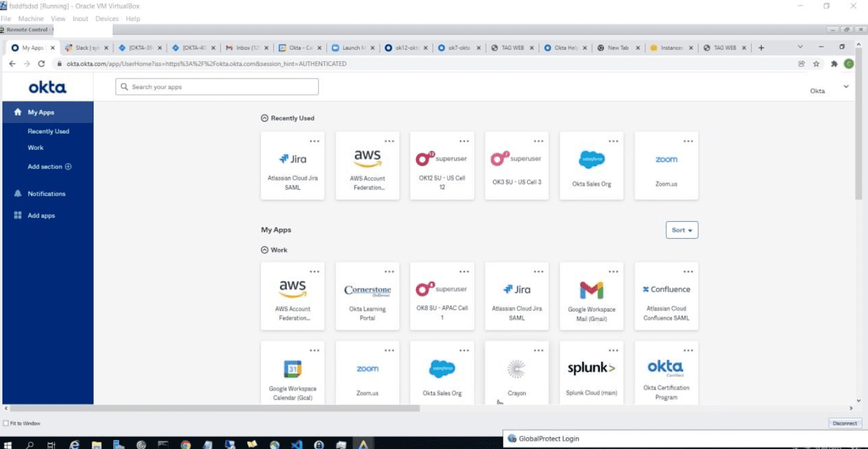Collapse the Recently Used section
Screen dimensions: 868x449
(x=264, y=118)
